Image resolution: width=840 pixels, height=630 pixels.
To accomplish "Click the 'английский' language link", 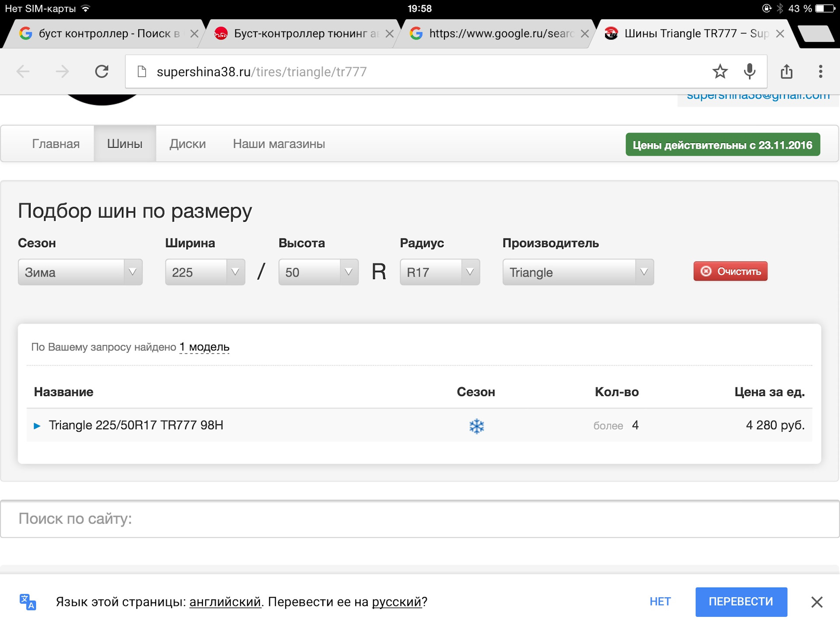I will click(225, 602).
